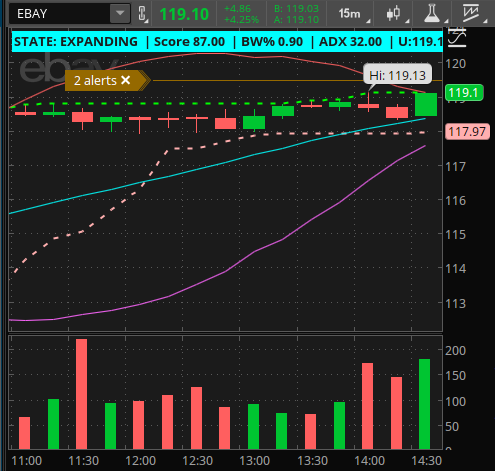This screenshot has width=495, height=471.
Task: Click the tallest red volume bar at 11:30
Action: coord(81,394)
